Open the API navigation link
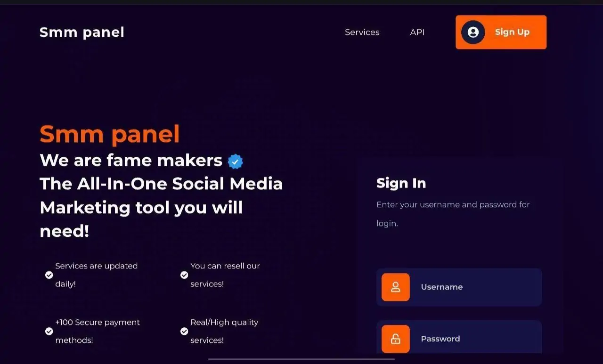Screen dimensions: 603x364 pos(417,32)
